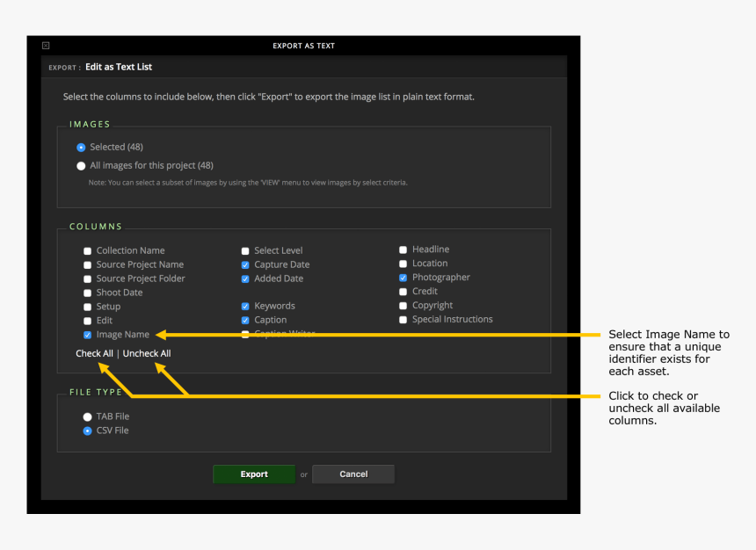The width and height of the screenshot is (756, 550).
Task: Enable the Collection Name column
Action: point(87,251)
